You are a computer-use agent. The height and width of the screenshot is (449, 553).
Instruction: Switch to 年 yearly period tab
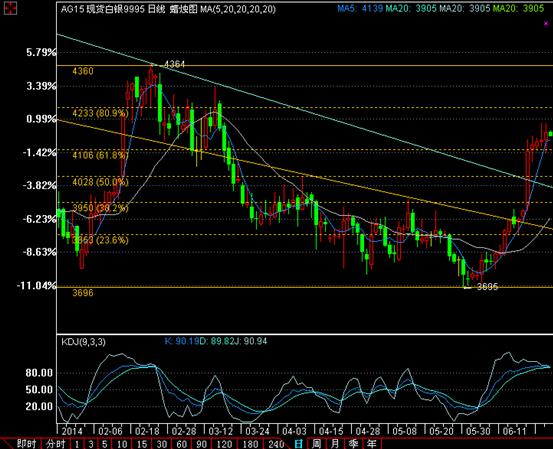[371, 443]
